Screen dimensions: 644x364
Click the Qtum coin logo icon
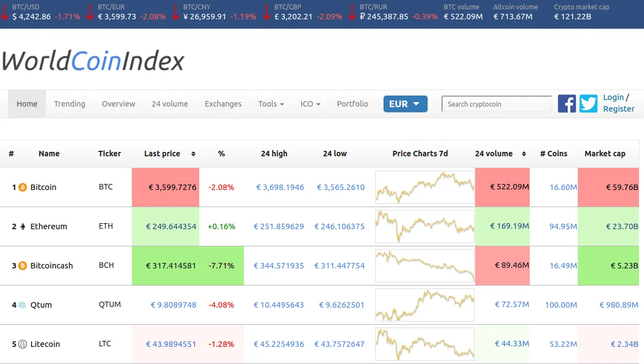tap(23, 305)
